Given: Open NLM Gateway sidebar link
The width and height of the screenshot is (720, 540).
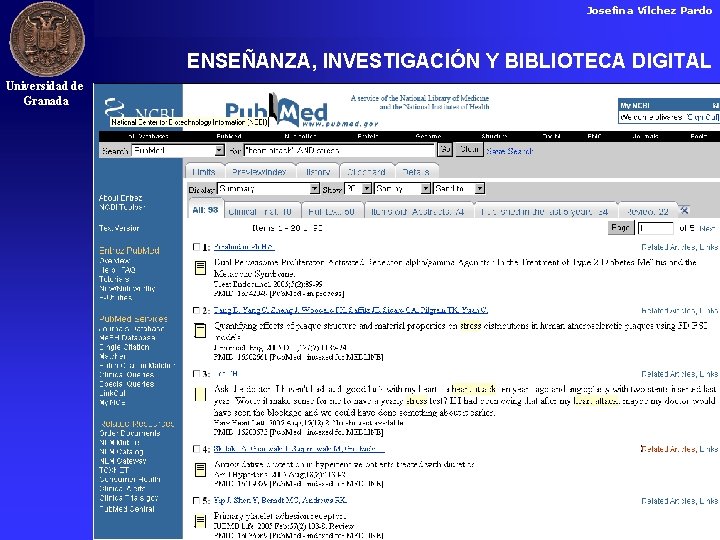Looking at the screenshot, I should coord(123,461).
